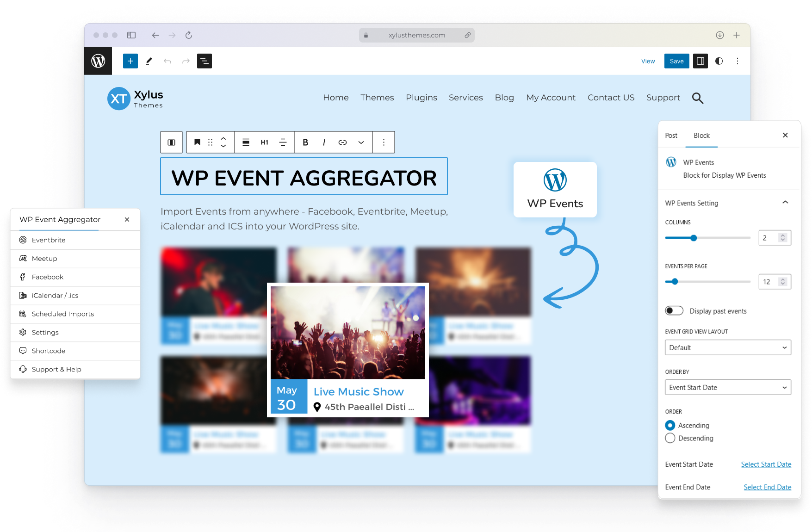
Task: Open the Order By dropdown
Action: click(x=728, y=388)
